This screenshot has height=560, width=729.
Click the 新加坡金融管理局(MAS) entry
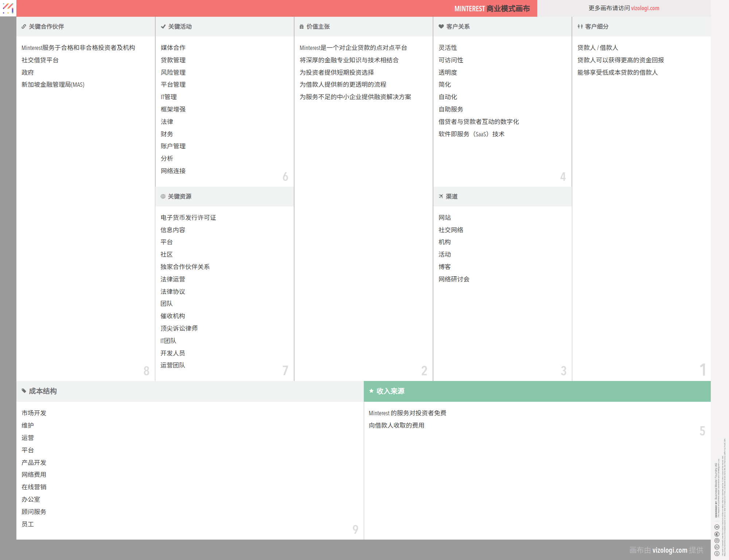point(53,85)
